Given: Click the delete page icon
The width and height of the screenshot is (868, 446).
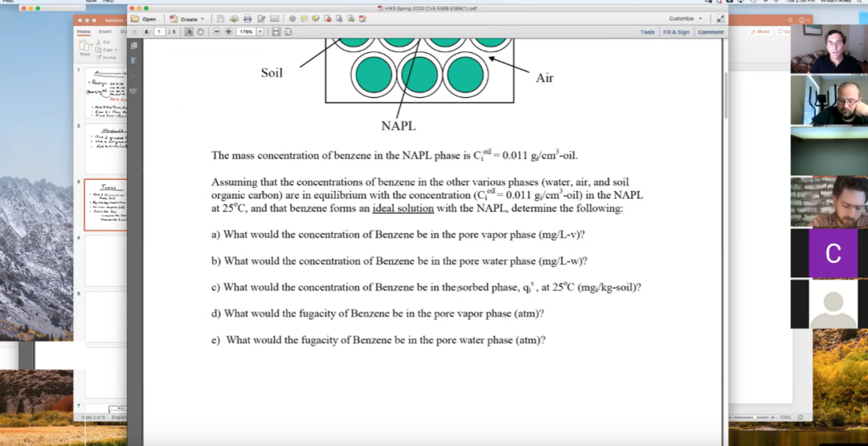Looking at the screenshot, I should coord(328,18).
